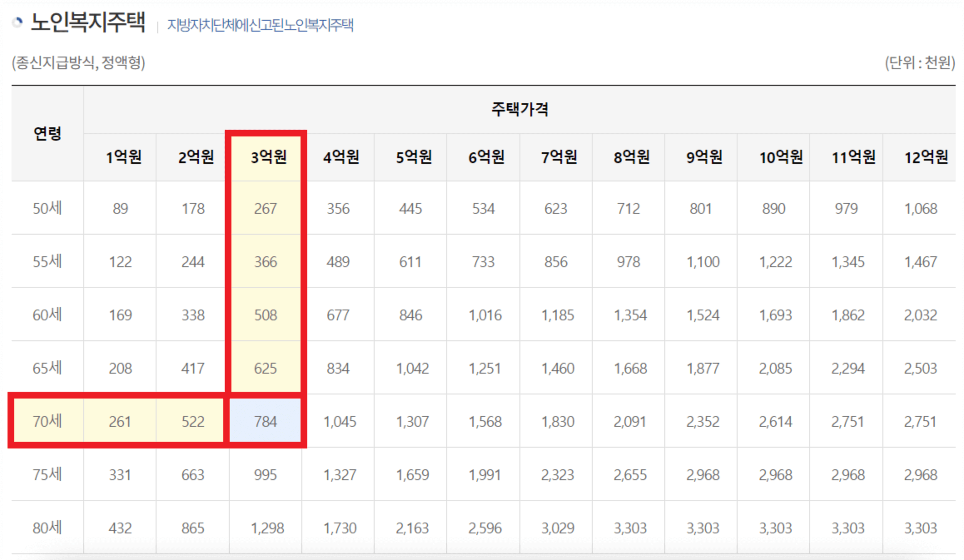This screenshot has width=964, height=560.
Task: Click the 연령 column header
Action: pos(47,133)
